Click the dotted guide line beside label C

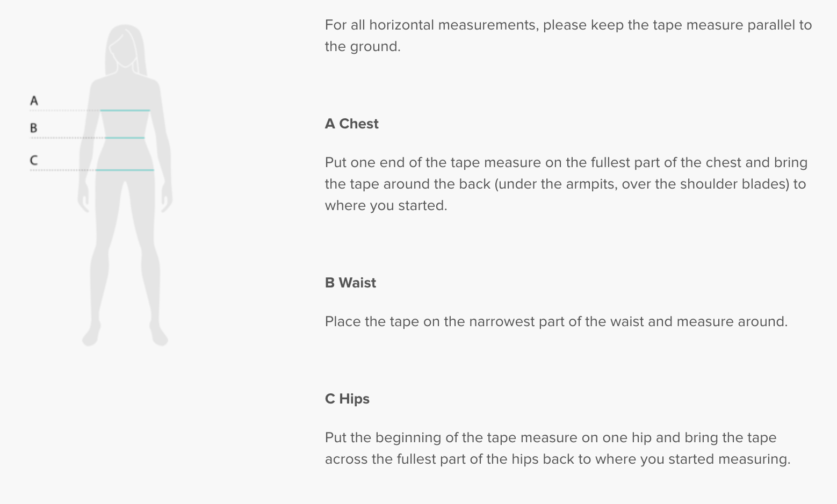[x=62, y=170]
